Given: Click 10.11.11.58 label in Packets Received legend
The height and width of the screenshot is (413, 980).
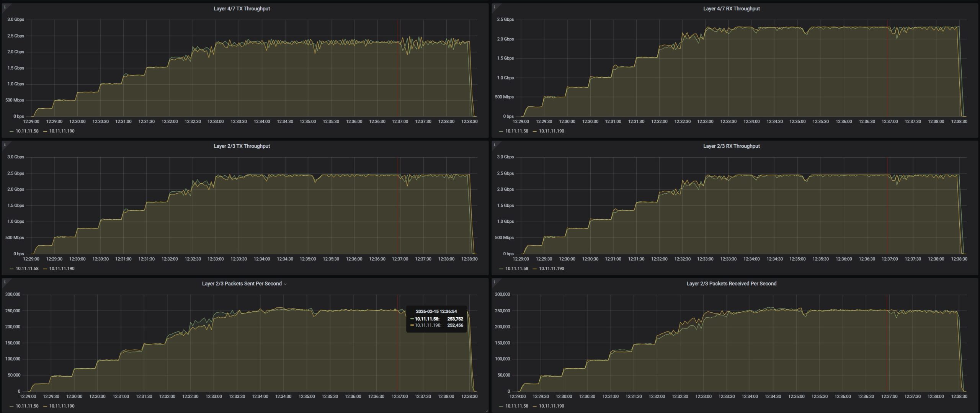Looking at the screenshot, I should 516,406.
